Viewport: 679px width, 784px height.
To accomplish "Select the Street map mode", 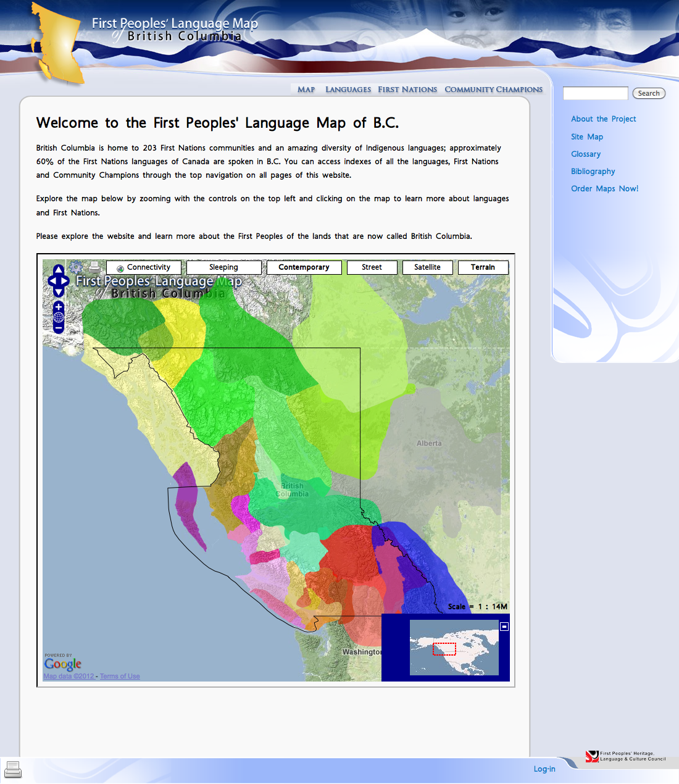I will 372,267.
